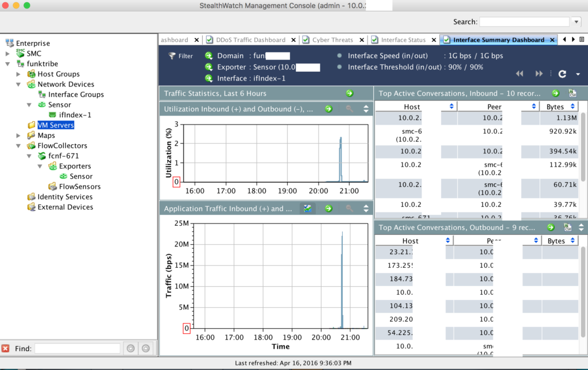Click the green arrow in Outbound conversations header
The width and height of the screenshot is (588, 370).
551,228
